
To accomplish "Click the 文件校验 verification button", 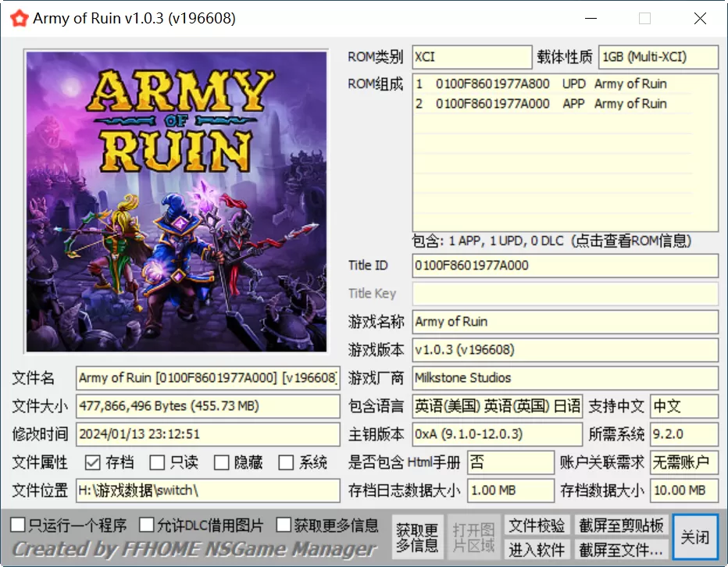I will click(537, 526).
